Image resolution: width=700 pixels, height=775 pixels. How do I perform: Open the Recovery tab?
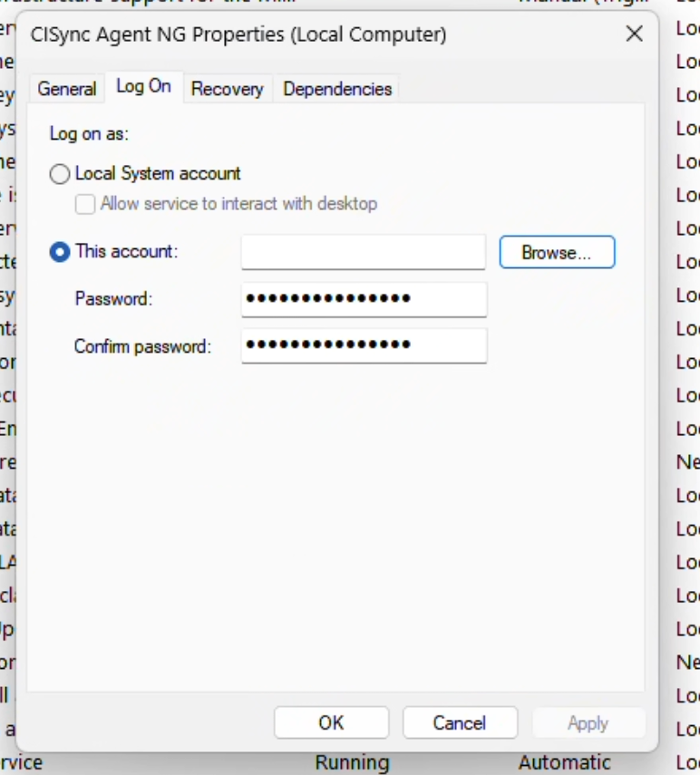click(228, 89)
